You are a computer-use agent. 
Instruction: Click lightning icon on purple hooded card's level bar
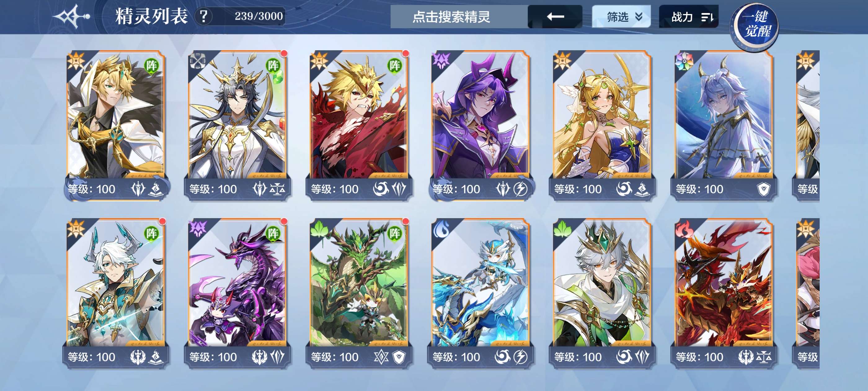[x=520, y=189]
